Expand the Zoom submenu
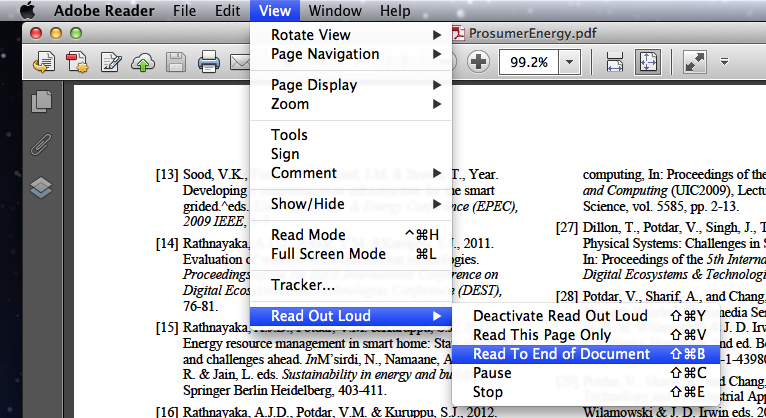The height and width of the screenshot is (418, 766). [351, 104]
